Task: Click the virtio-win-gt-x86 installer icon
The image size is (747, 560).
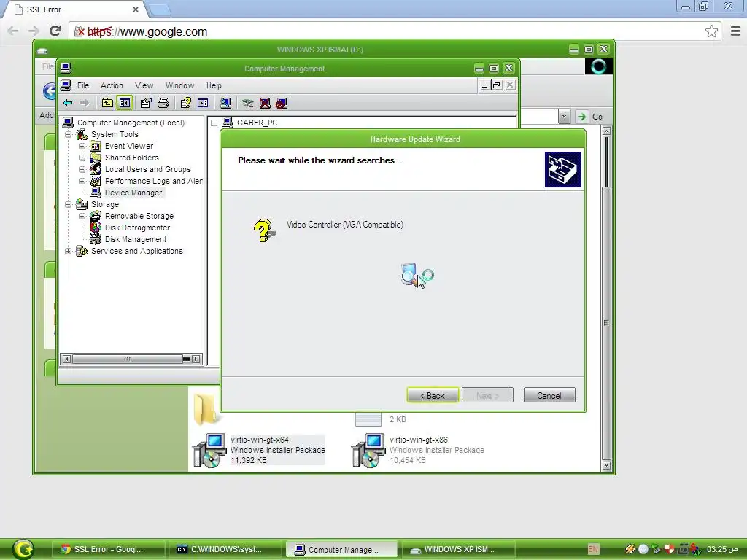Action: 368,449
